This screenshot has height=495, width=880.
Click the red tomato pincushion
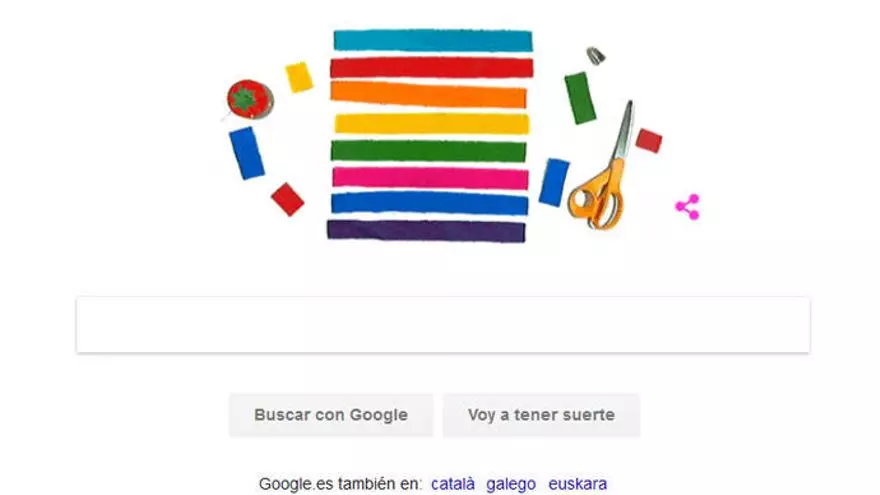pyautogui.click(x=250, y=99)
